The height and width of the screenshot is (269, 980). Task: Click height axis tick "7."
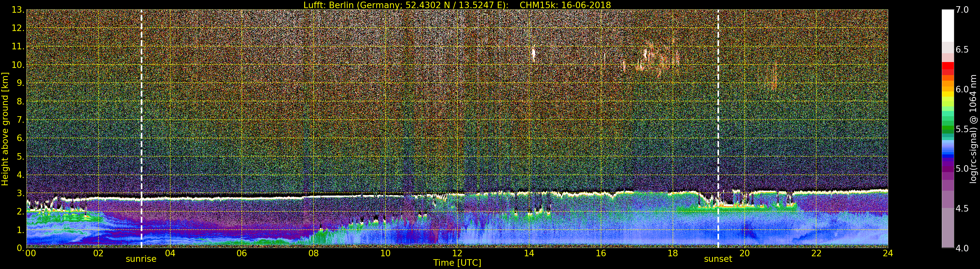[x=21, y=120]
